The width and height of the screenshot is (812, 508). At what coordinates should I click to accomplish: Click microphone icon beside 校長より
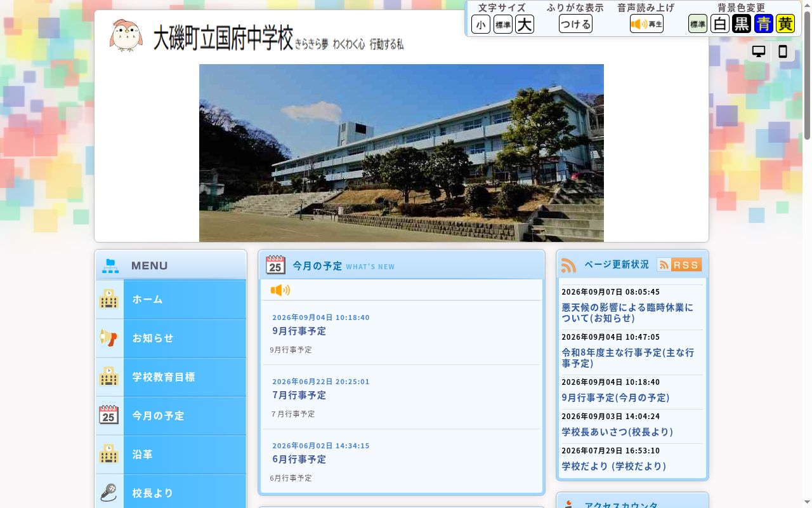click(x=109, y=493)
